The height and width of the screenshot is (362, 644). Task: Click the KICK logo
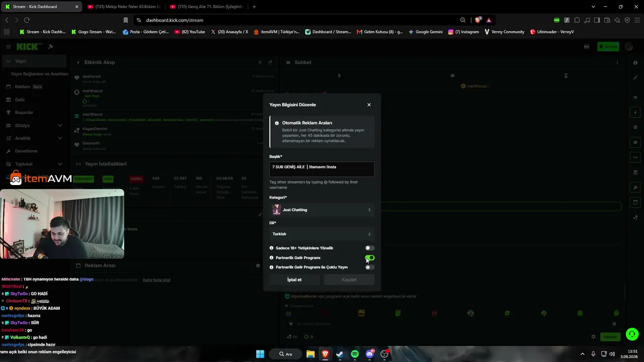(29, 47)
